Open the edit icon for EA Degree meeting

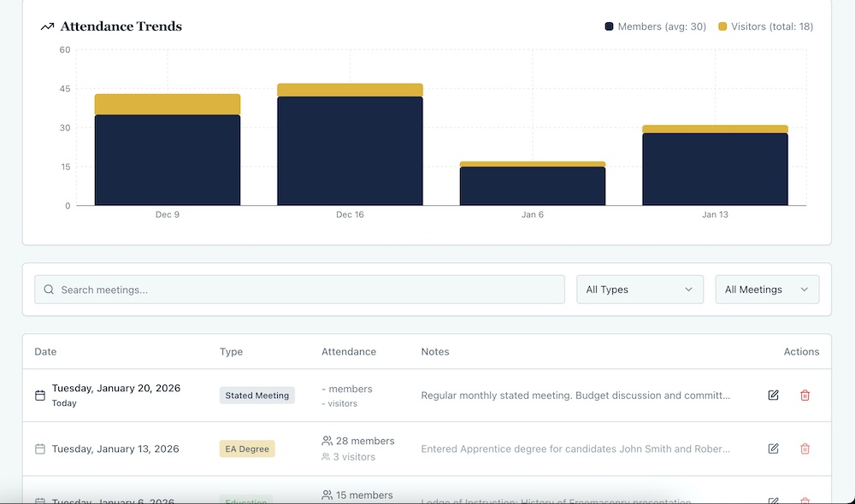point(773,448)
